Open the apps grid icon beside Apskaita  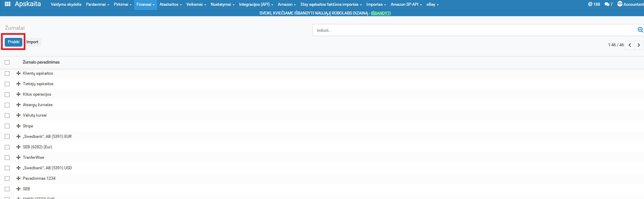(x=7, y=4)
